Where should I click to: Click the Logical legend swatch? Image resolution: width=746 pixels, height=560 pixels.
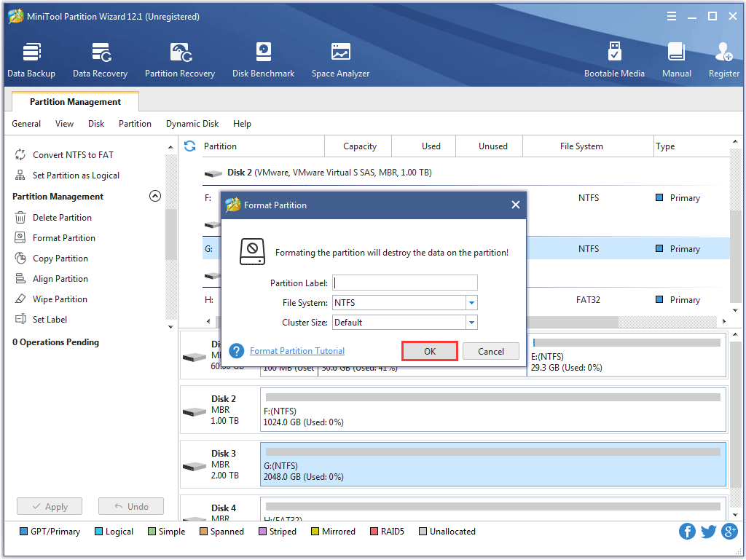coord(98,532)
